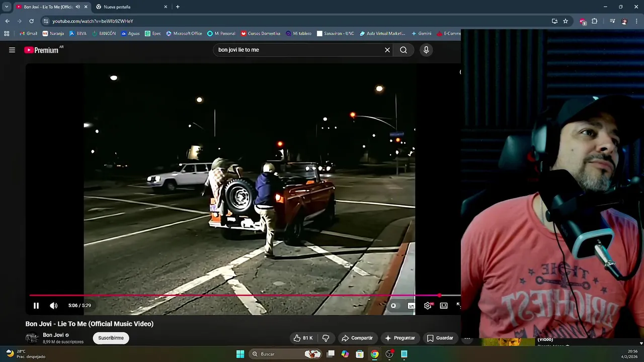Subscribe with Suscribirme button

tap(111, 338)
